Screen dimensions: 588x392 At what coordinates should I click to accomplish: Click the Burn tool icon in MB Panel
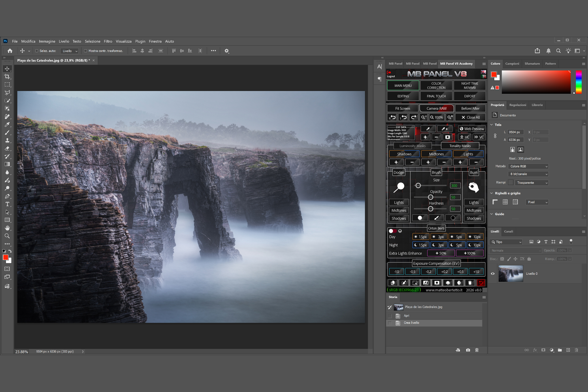pyautogui.click(x=473, y=187)
